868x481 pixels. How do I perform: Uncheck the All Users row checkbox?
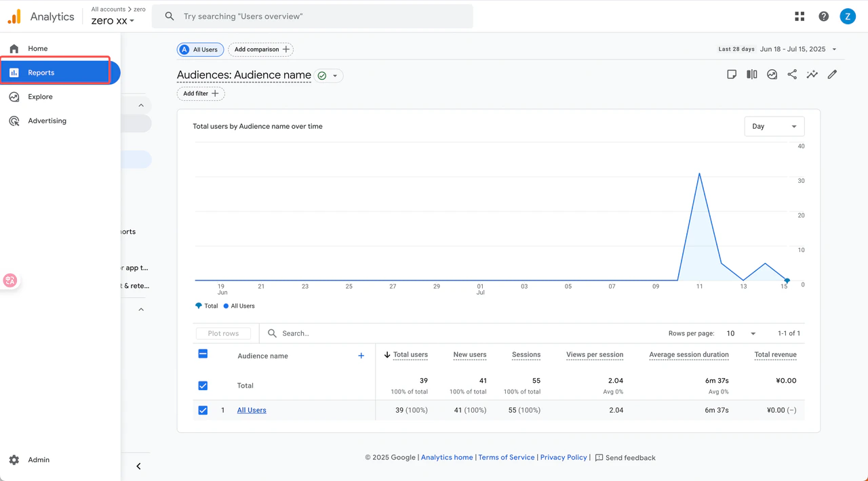point(203,411)
